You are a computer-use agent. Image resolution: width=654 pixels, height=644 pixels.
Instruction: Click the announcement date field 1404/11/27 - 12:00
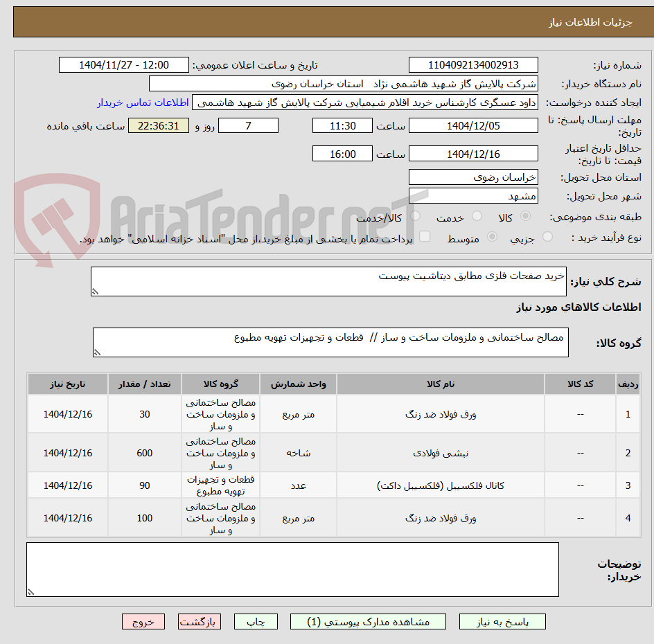click(x=124, y=65)
